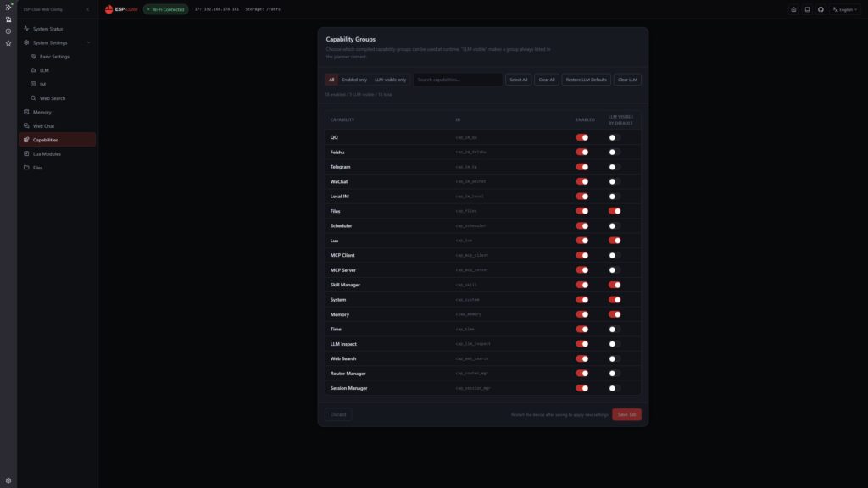The width and height of the screenshot is (868, 488).
Task: Click the Storage path text in top bar
Action: (x=263, y=9)
